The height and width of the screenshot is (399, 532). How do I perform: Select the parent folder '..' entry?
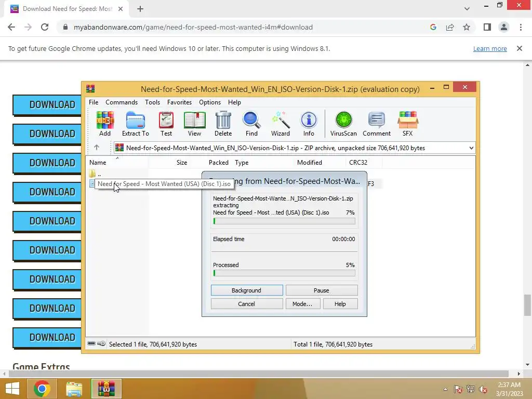pyautogui.click(x=96, y=174)
